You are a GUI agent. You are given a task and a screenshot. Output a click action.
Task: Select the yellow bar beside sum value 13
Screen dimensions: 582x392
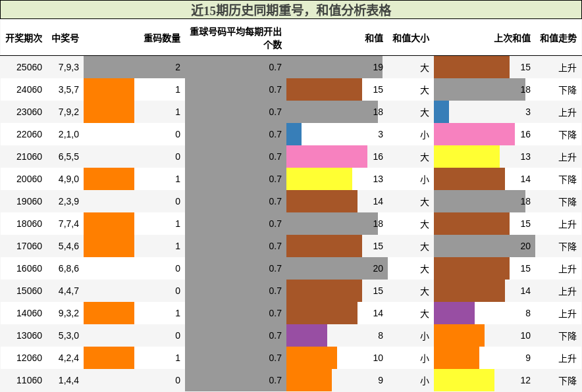[319, 179]
